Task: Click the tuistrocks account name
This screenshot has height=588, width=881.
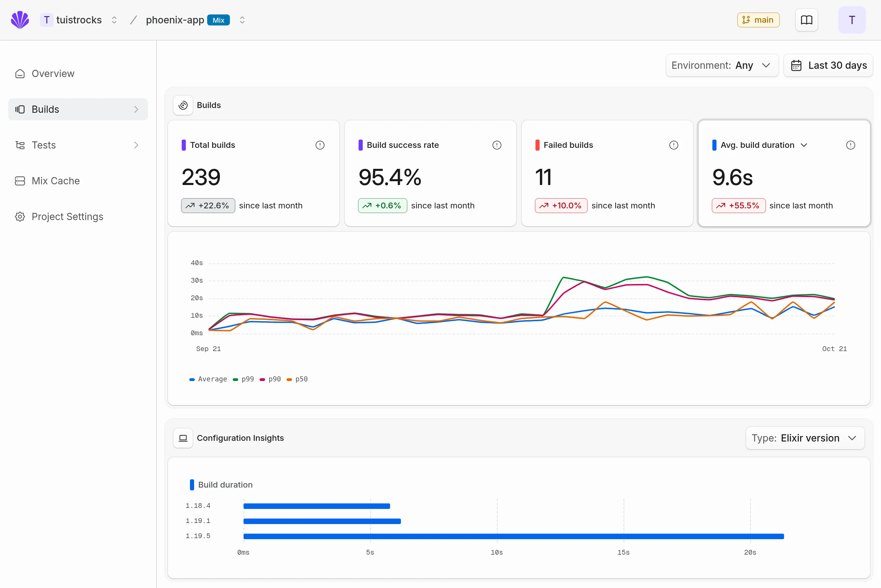Action: coord(79,20)
